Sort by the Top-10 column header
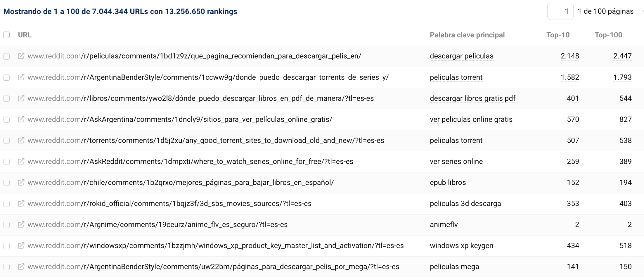This screenshot has height=277, width=644. pos(558,35)
